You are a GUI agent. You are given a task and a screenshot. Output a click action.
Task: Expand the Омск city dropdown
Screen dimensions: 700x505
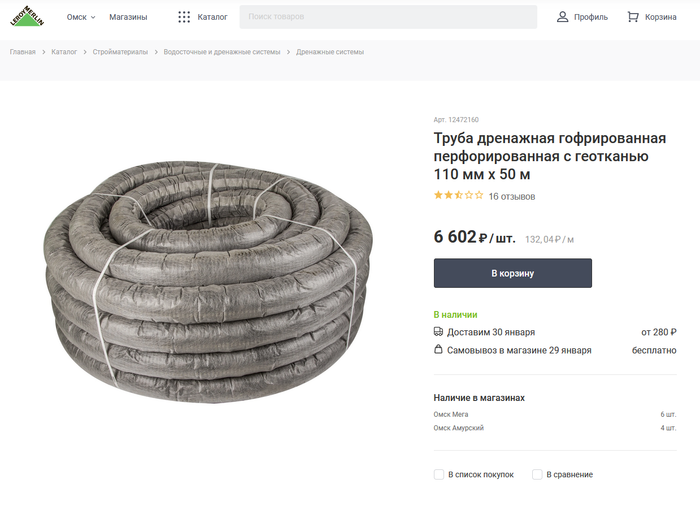[x=80, y=17]
